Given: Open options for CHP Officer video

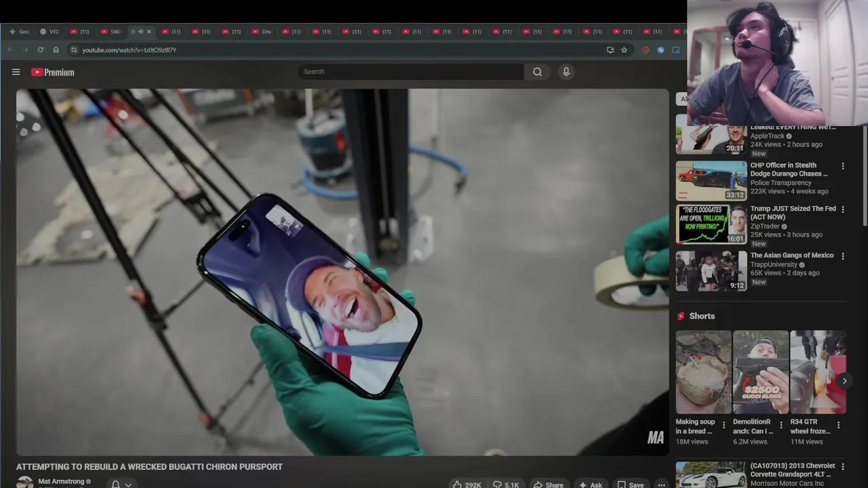Looking at the screenshot, I should 843,166.
